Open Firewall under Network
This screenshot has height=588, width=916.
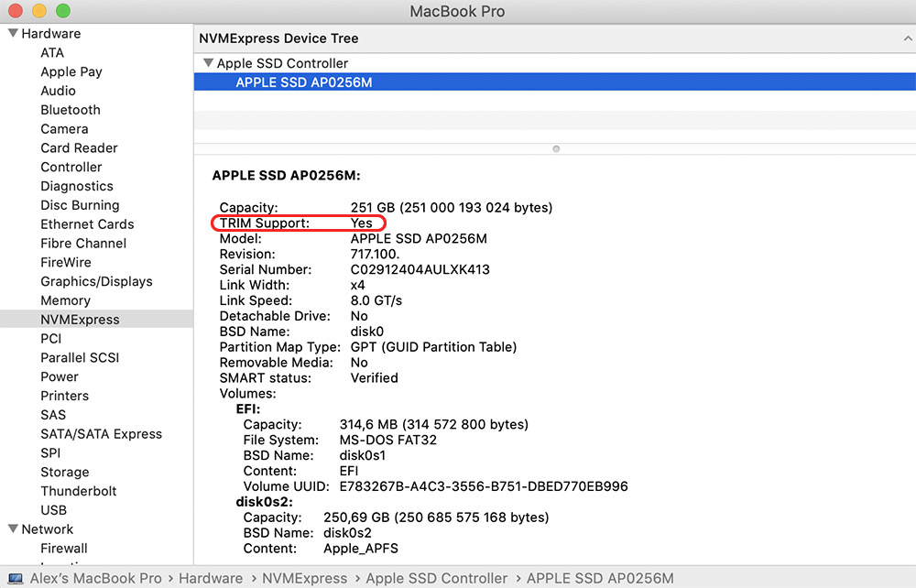[64, 549]
